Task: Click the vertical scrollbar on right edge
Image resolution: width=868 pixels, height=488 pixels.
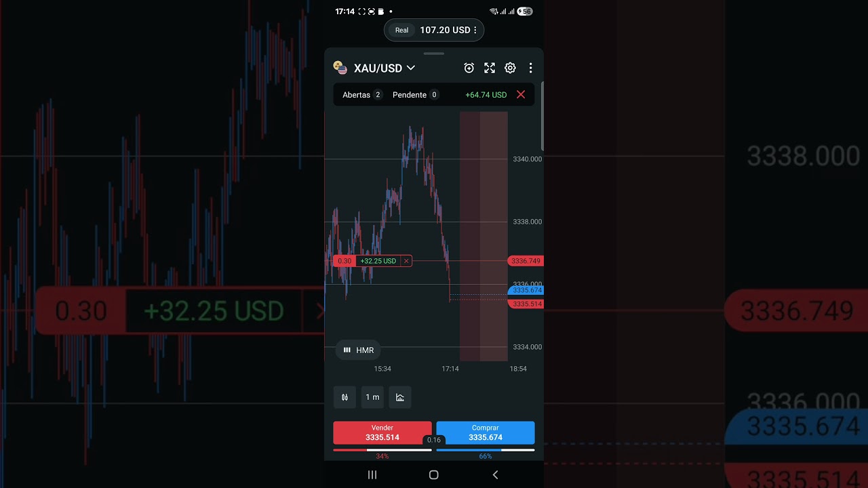Action: [x=542, y=115]
